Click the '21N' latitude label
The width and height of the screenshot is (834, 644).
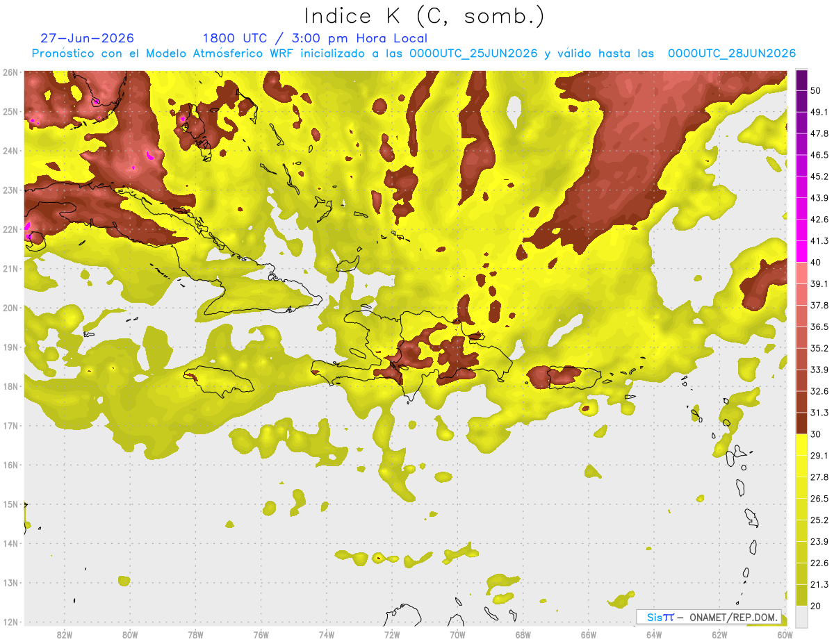pos(10,268)
